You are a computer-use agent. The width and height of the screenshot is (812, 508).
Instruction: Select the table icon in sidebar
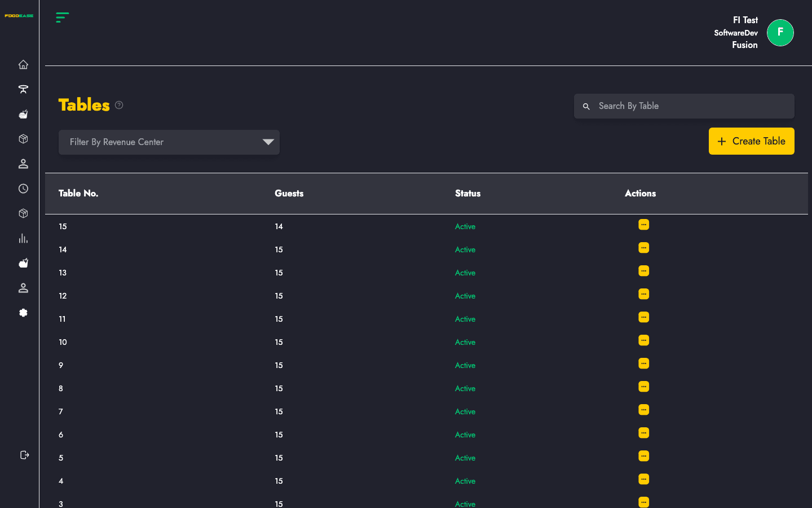[x=23, y=89]
